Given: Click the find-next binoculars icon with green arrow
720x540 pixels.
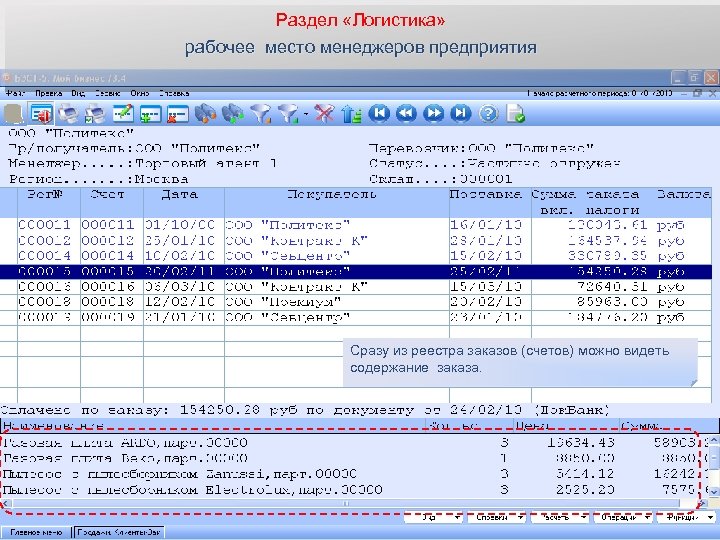Looking at the screenshot, I should pos(233,113).
